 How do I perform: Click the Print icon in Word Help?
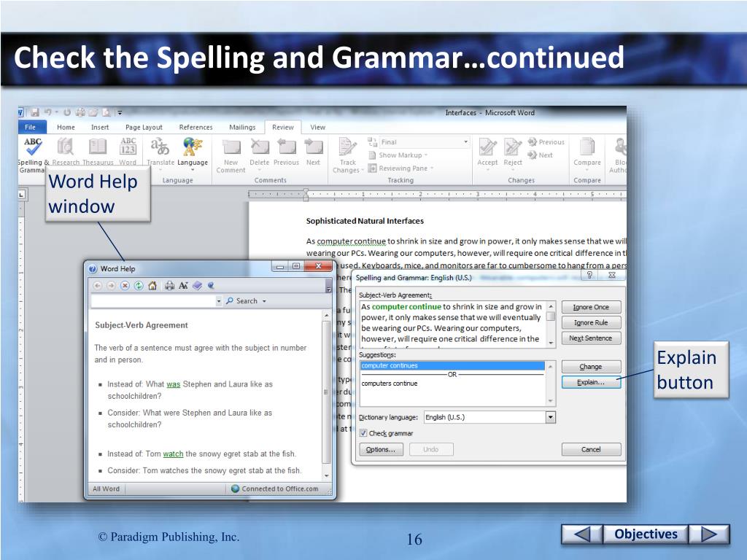click(x=169, y=286)
